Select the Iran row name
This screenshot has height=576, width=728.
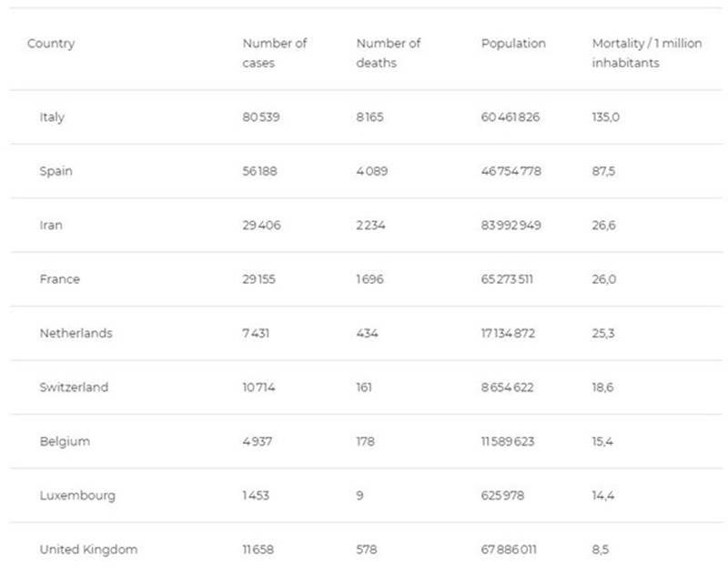pyautogui.click(x=51, y=225)
